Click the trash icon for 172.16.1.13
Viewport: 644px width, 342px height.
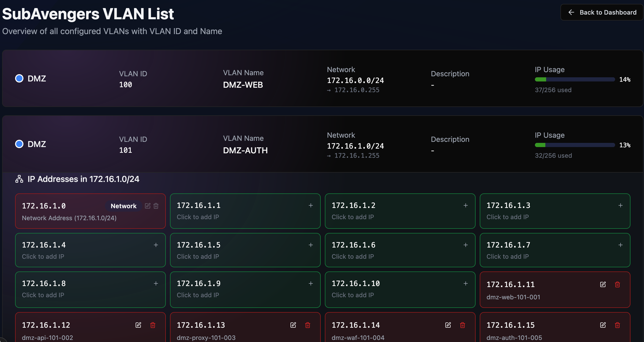(x=308, y=325)
